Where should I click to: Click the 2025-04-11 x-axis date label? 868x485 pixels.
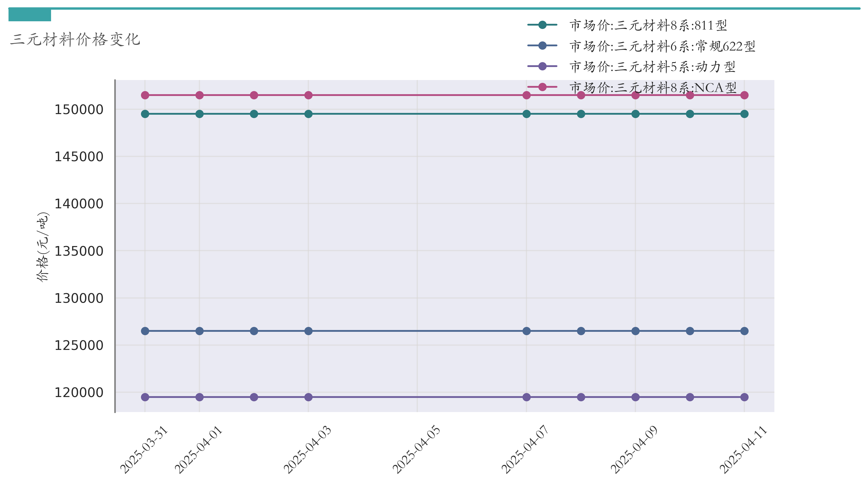click(x=743, y=449)
